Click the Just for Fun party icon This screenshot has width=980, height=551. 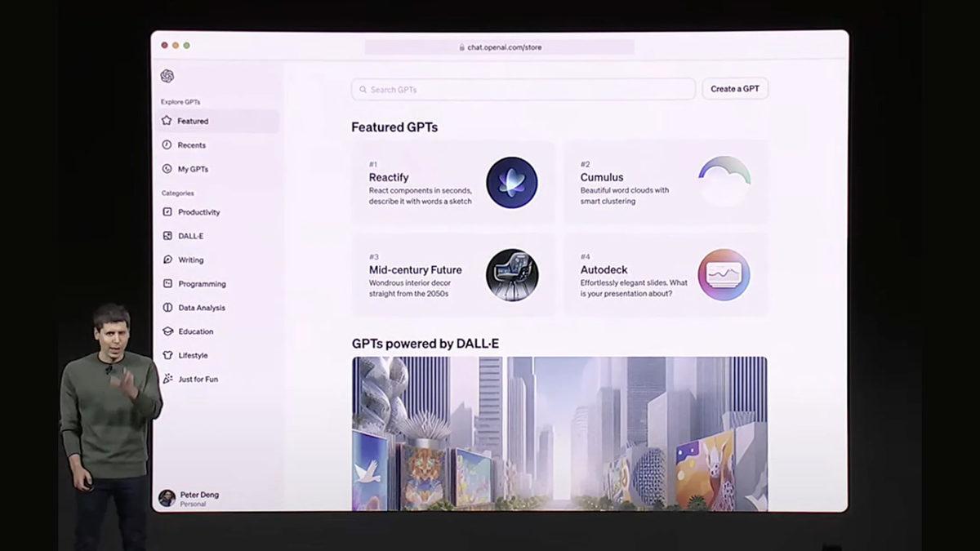tap(167, 379)
